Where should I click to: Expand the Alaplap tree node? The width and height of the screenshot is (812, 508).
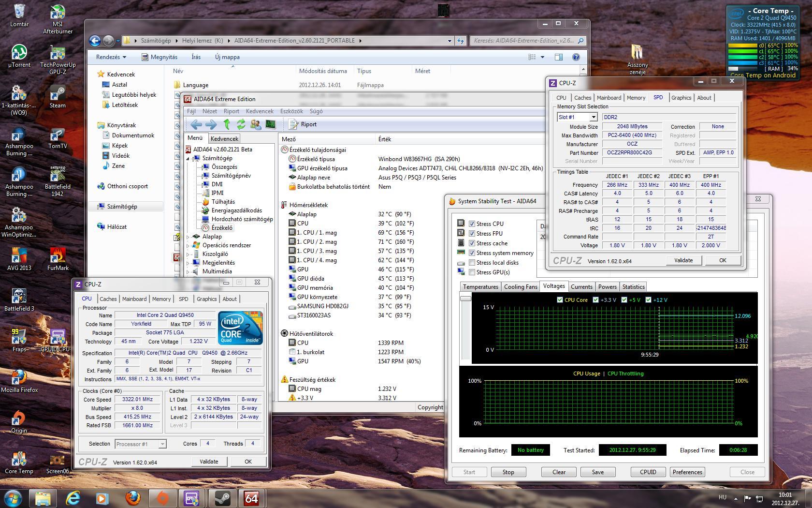(x=188, y=237)
